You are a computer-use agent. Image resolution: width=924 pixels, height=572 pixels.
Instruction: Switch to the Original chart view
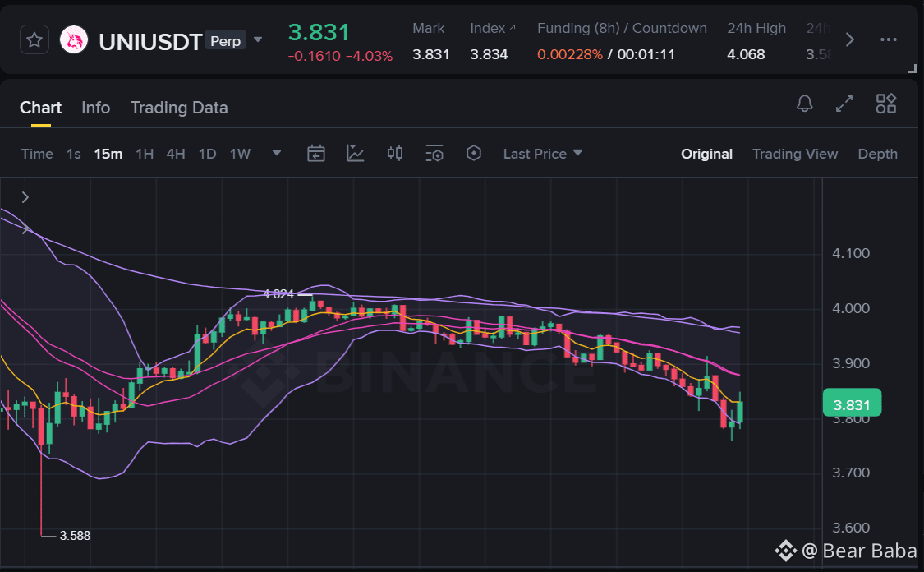pyautogui.click(x=706, y=154)
